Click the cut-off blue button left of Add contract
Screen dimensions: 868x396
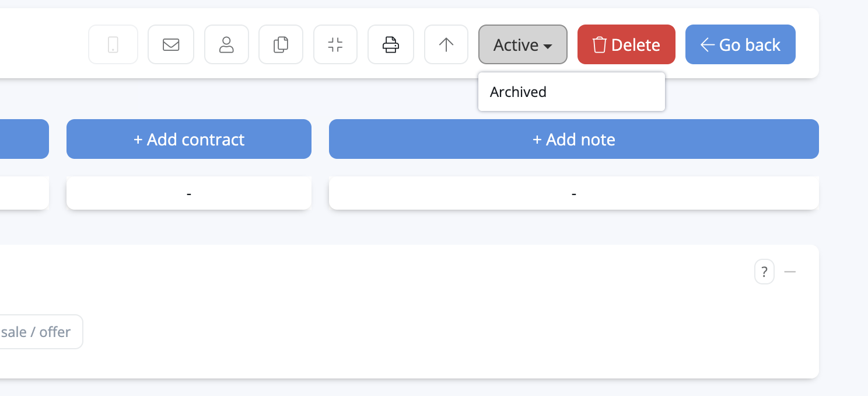pyautogui.click(x=23, y=139)
